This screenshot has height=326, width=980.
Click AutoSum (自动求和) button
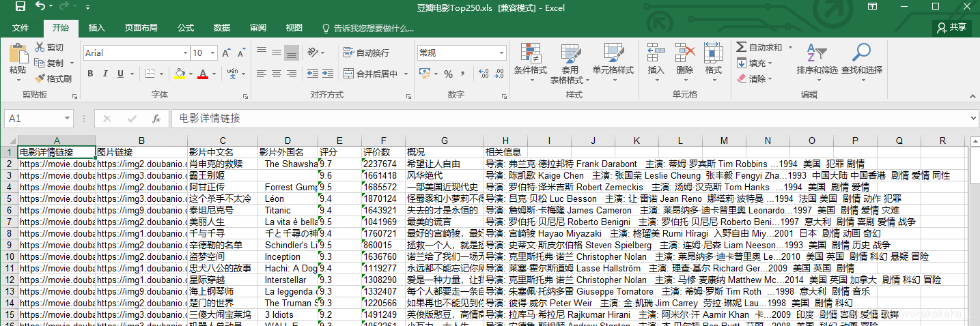(x=759, y=48)
